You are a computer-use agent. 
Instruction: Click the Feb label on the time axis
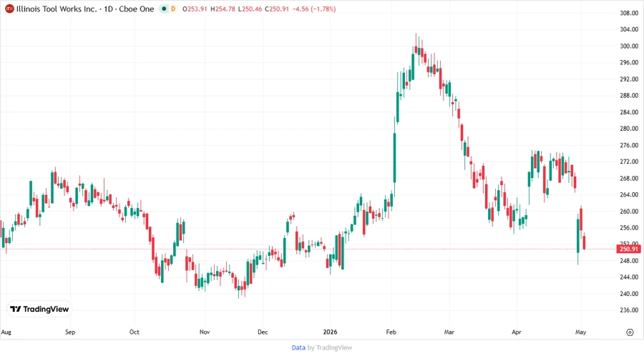391,332
